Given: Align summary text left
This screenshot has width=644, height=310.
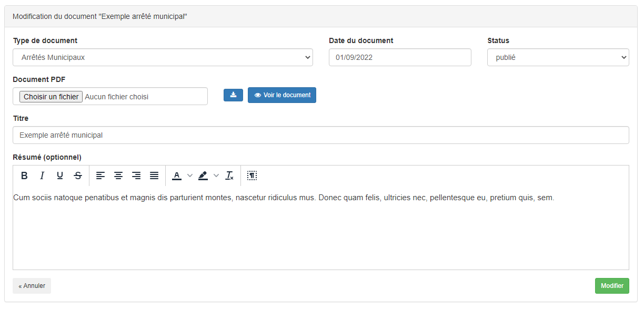Looking at the screenshot, I should [x=100, y=175].
